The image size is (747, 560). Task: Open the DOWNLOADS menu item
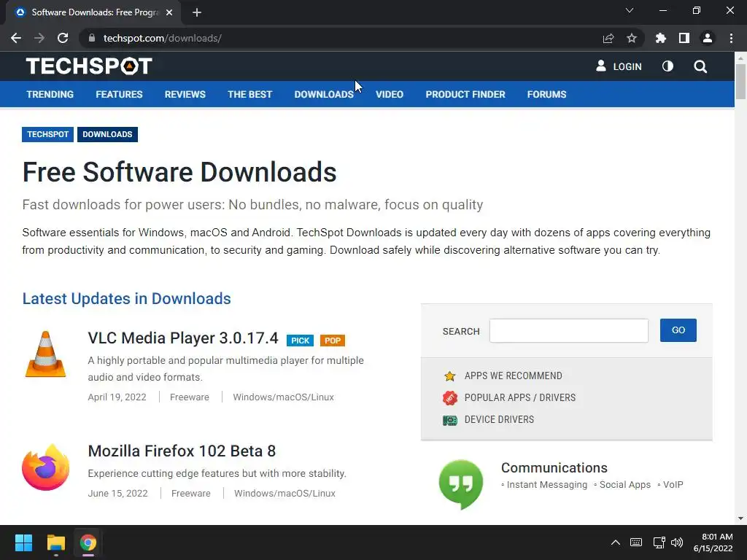324,94
